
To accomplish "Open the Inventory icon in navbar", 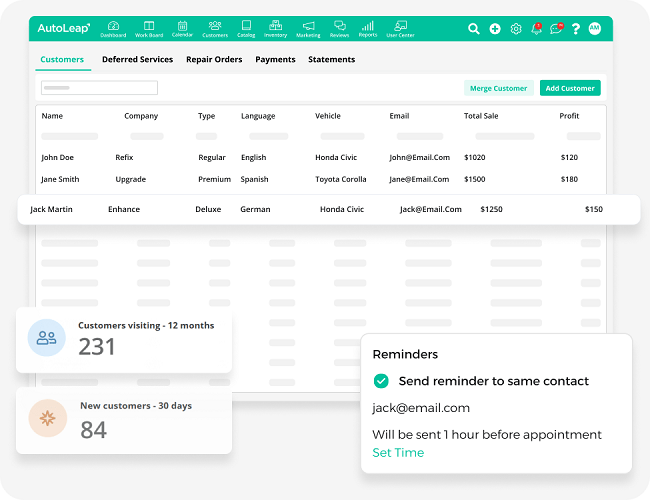I will tap(275, 27).
